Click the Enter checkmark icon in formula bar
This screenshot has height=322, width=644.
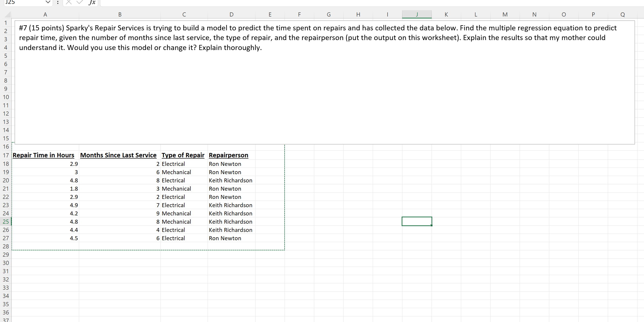tap(80, 2)
